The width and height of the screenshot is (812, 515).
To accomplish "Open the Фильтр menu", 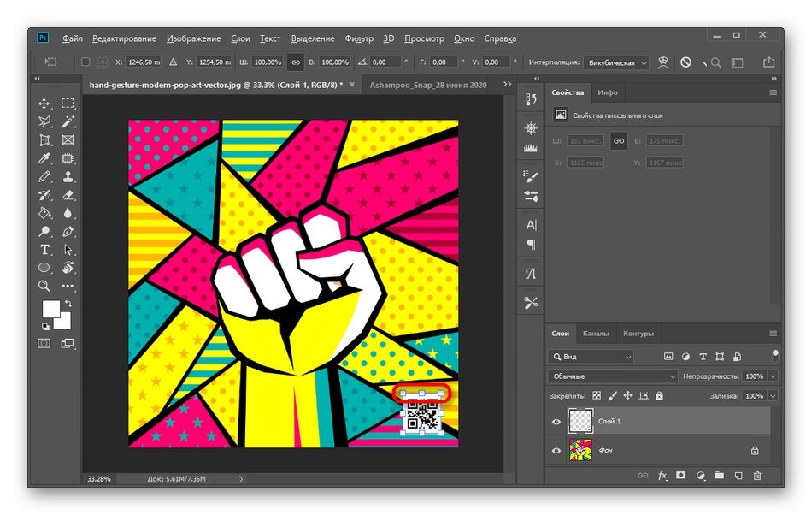I will (360, 38).
